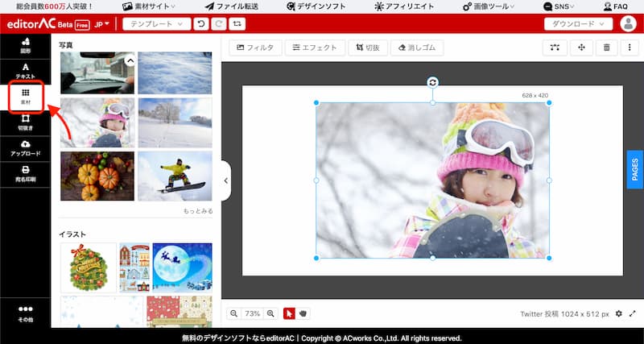Click the もっとみる see more link

(x=198, y=211)
